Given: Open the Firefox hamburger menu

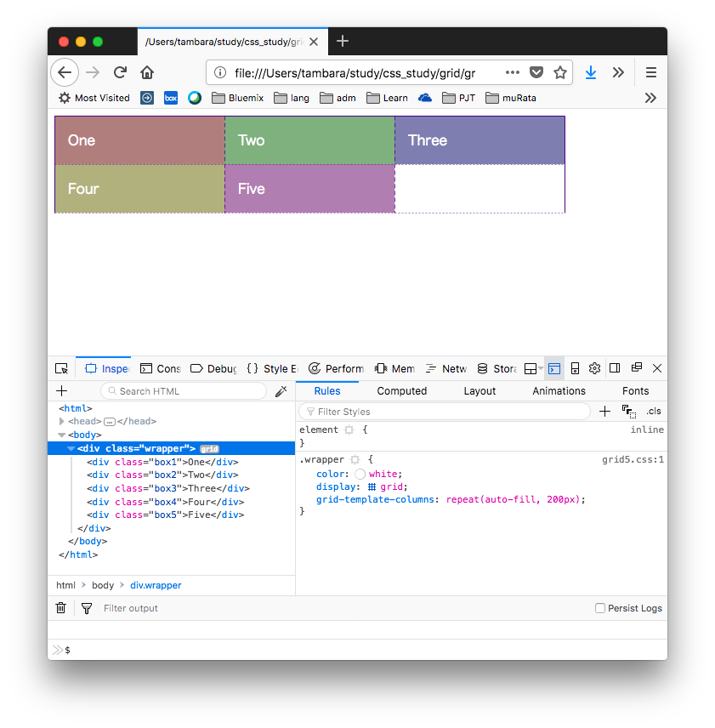Looking at the screenshot, I should [x=651, y=72].
